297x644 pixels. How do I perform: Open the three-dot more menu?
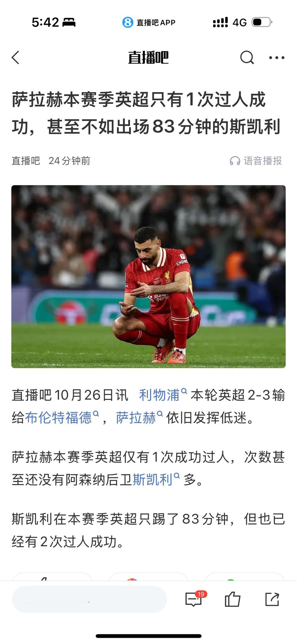(x=277, y=58)
